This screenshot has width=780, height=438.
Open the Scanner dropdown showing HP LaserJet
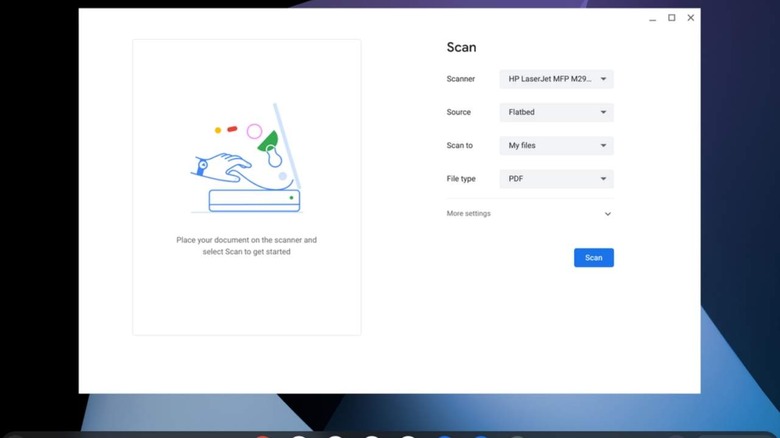(x=556, y=79)
